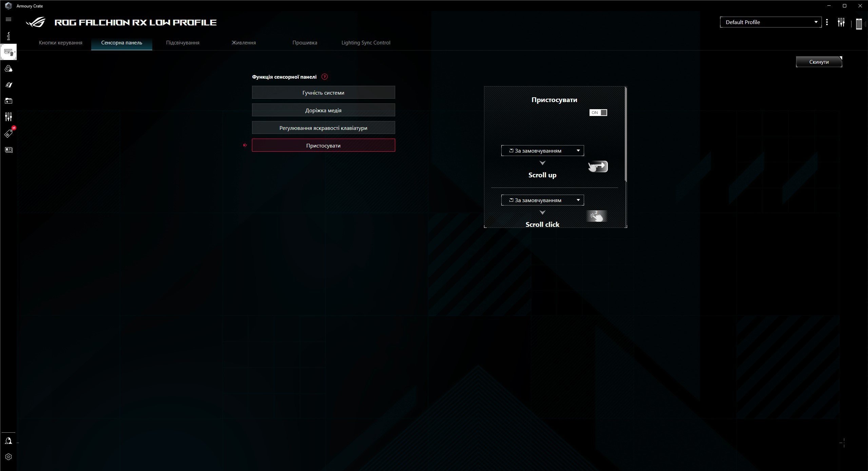Click the red help question mark icon
This screenshot has height=471, width=868.
(x=325, y=77)
